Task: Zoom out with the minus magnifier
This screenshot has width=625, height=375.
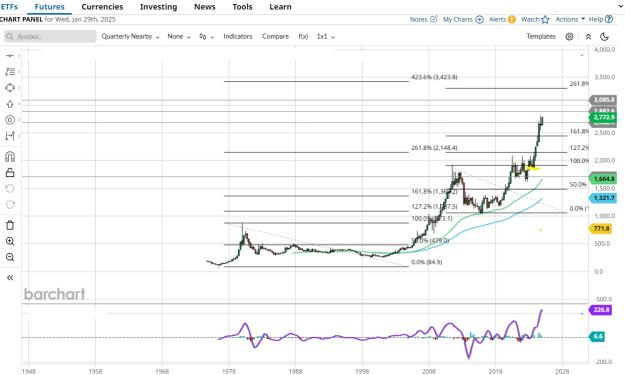Action: [x=10, y=257]
